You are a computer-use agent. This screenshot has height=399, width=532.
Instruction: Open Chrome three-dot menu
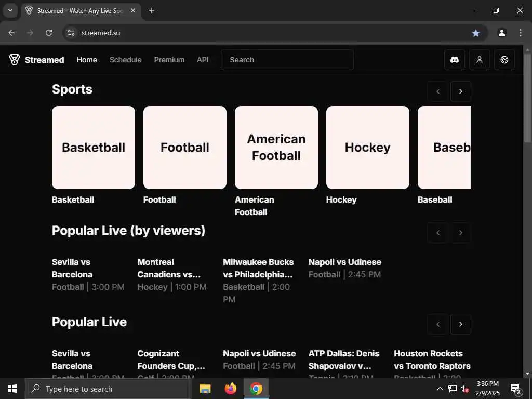click(520, 33)
